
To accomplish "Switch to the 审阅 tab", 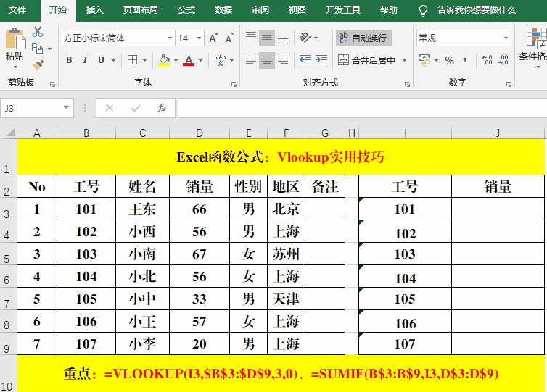I will click(260, 10).
